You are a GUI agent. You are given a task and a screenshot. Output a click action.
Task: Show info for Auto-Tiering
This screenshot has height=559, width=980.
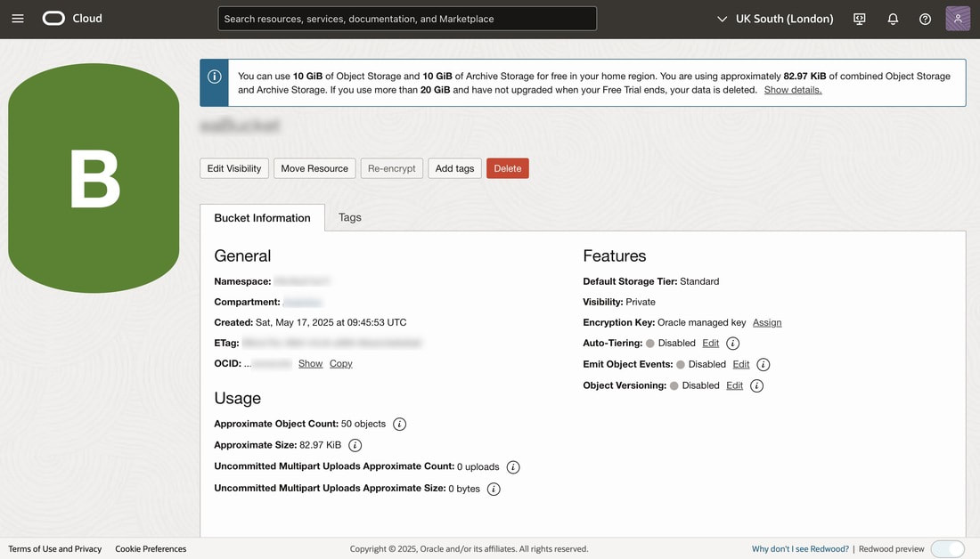(732, 344)
